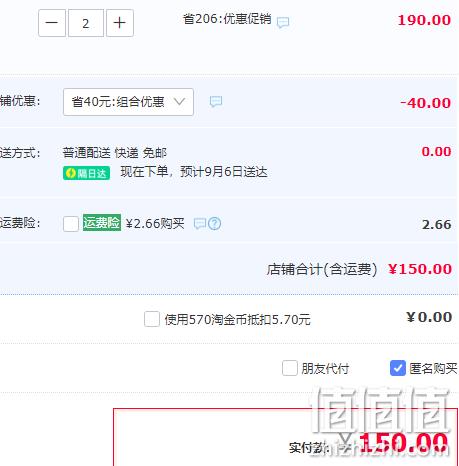The height and width of the screenshot is (466, 459).
Task: Tick the 运费险 purchase checkbox
Action: [71, 223]
